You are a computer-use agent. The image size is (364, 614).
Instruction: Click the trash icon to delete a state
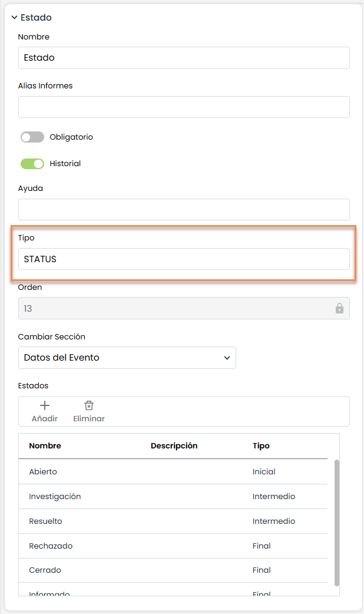(x=89, y=405)
